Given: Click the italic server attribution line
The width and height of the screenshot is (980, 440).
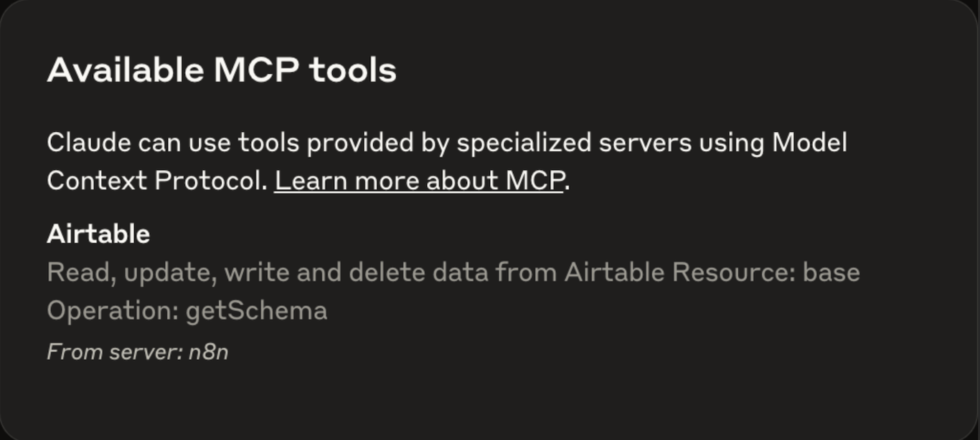Looking at the screenshot, I should coord(136,351).
